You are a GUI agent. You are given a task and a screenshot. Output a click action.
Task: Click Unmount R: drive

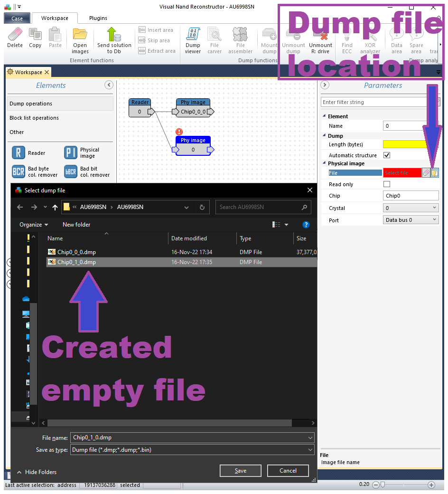tap(320, 40)
